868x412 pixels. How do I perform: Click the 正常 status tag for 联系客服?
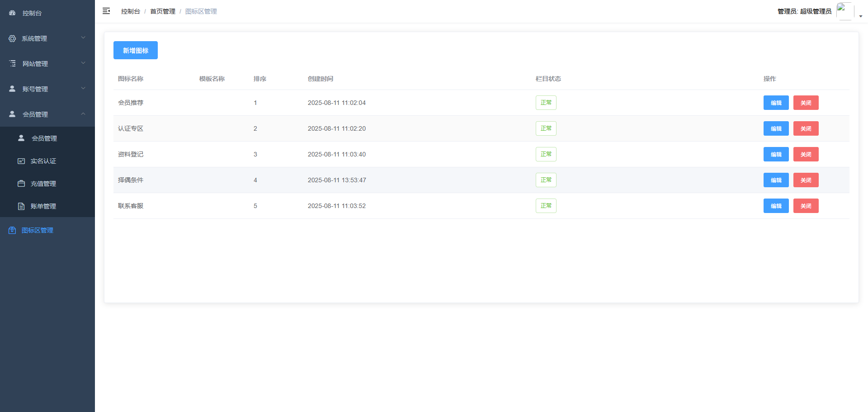pos(546,206)
